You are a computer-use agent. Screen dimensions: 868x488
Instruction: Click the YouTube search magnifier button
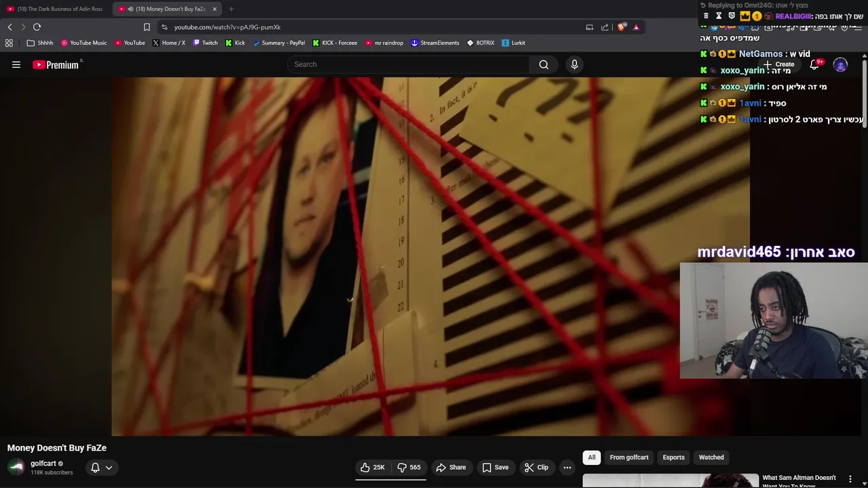coord(544,64)
